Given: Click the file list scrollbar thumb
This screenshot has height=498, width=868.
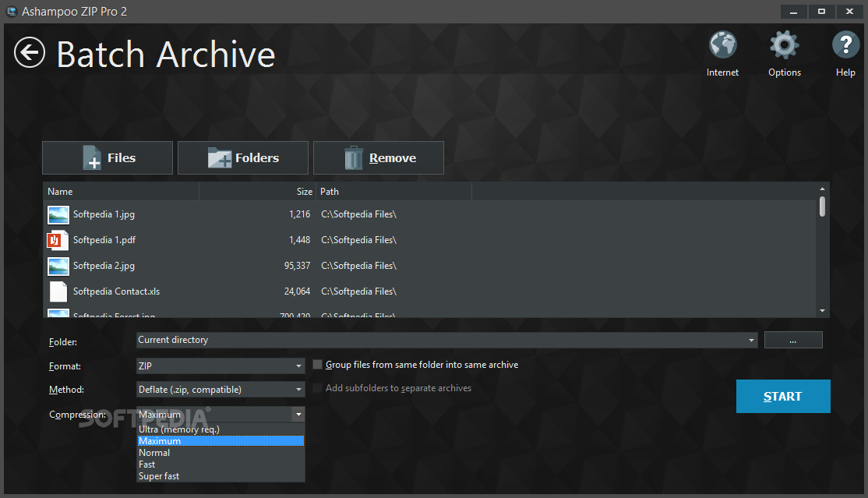Looking at the screenshot, I should coord(822,207).
